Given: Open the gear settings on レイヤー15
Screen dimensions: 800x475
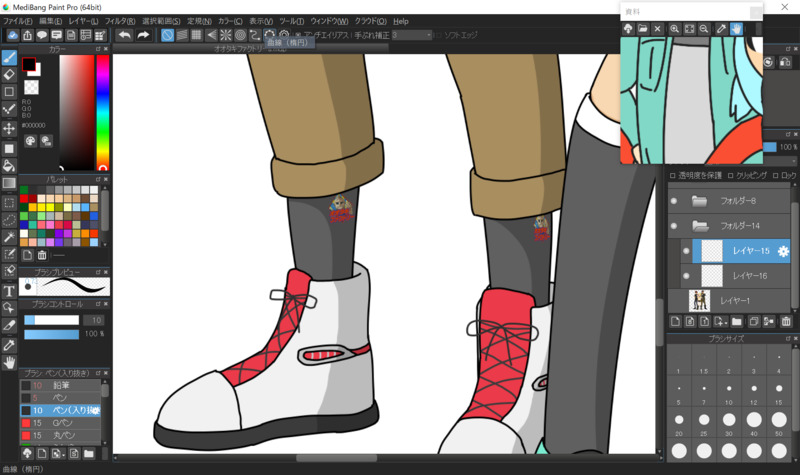Looking at the screenshot, I should (x=783, y=251).
